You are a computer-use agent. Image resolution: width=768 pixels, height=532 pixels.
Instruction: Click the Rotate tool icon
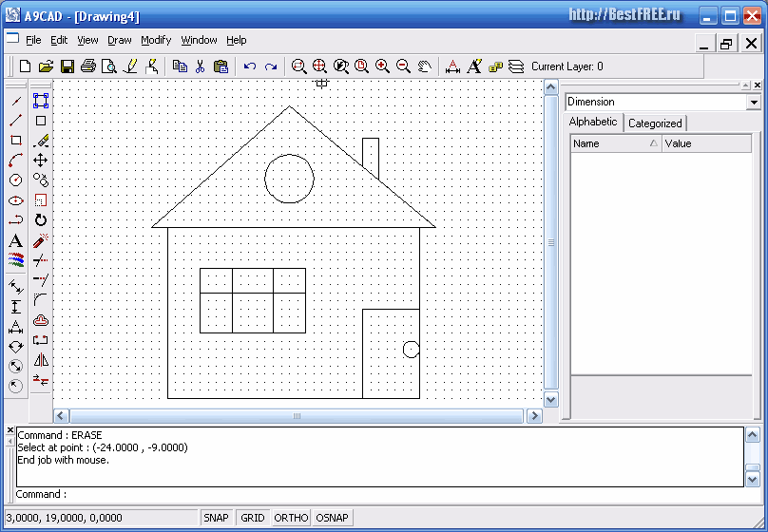[x=41, y=220]
